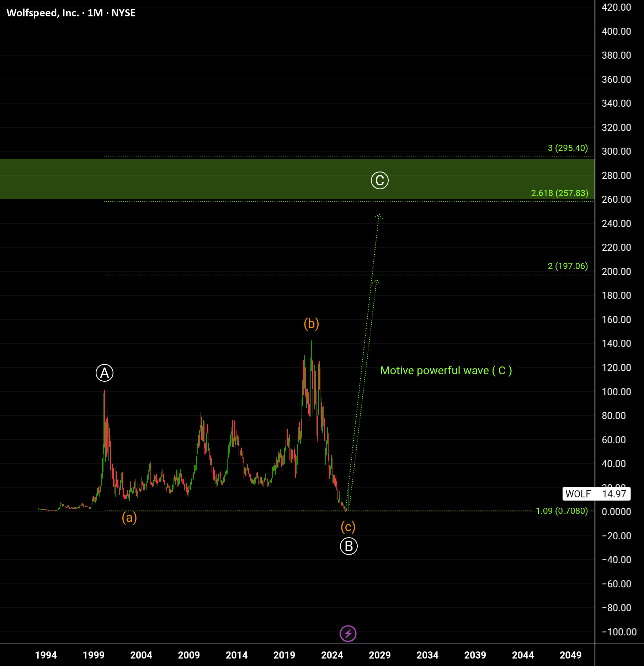Click the 2004 label on time axis
The width and height of the screenshot is (644, 666).
[x=141, y=655]
